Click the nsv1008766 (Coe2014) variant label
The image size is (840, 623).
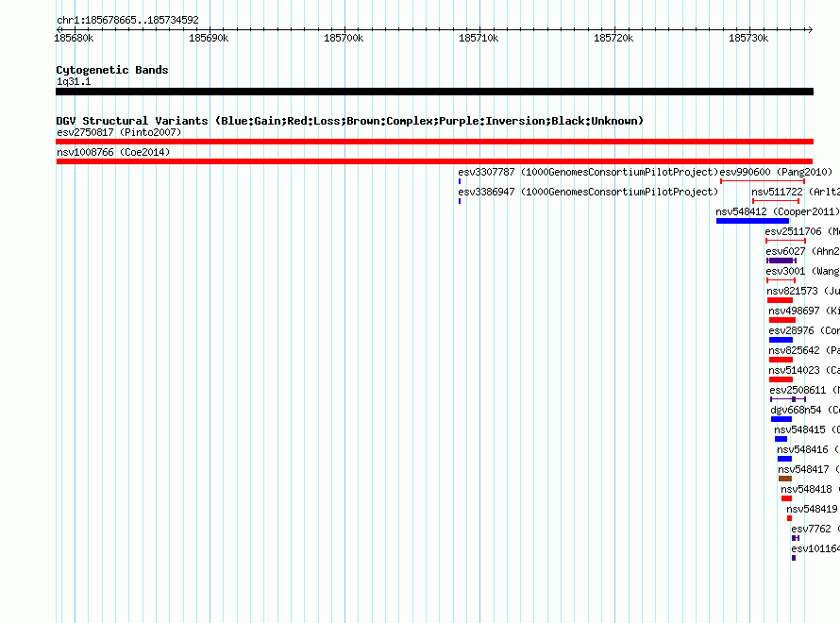(x=113, y=152)
